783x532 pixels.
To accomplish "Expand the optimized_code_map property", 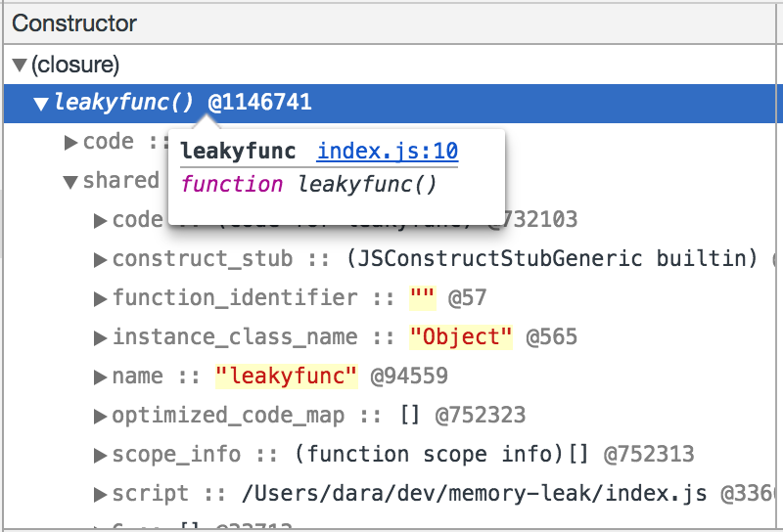I will pos(101,417).
